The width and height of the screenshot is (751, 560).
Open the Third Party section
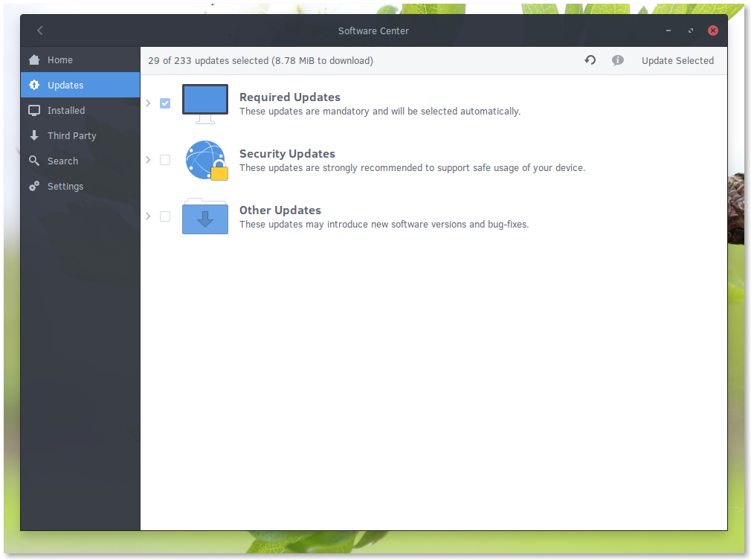tap(80, 135)
